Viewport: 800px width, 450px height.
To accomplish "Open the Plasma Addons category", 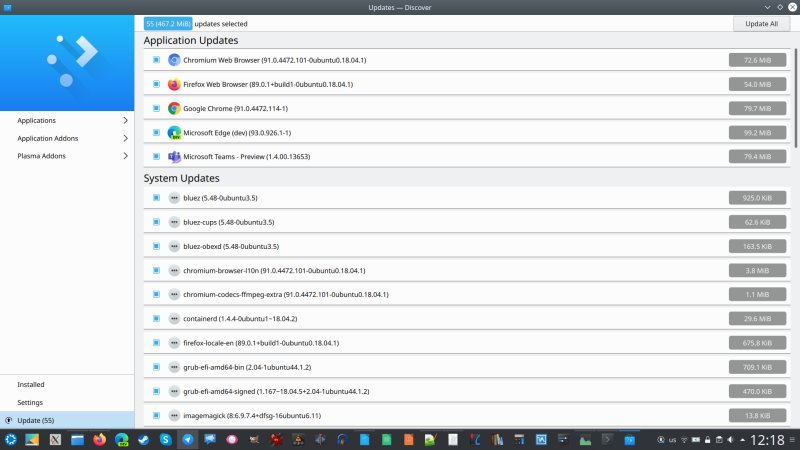I will point(67,156).
